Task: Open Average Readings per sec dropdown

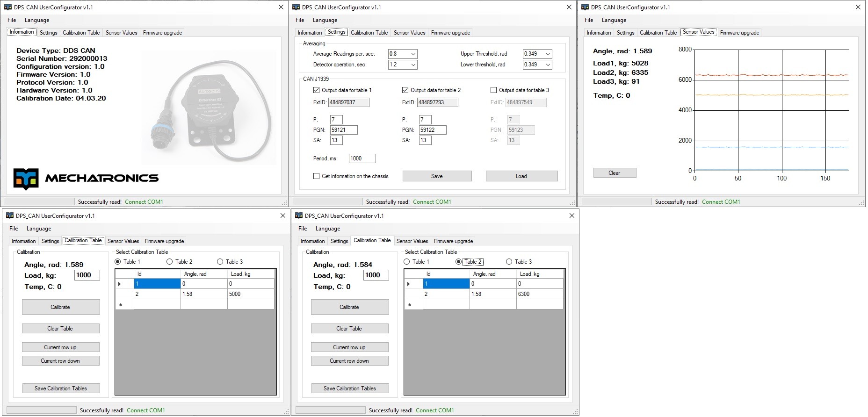Action: coord(413,54)
